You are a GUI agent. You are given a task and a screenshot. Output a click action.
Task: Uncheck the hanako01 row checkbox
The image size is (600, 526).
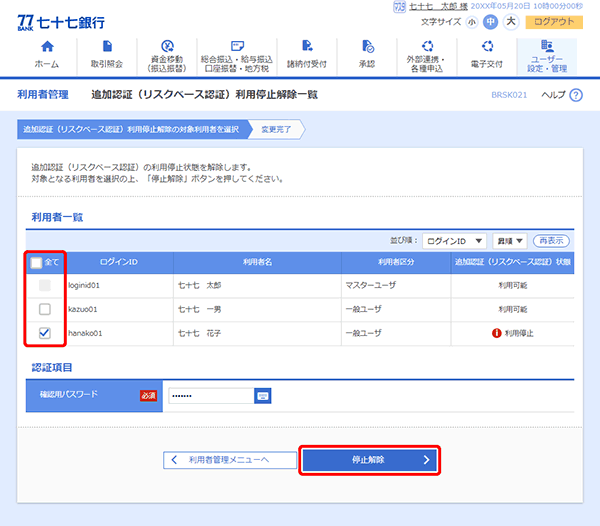tap(45, 333)
